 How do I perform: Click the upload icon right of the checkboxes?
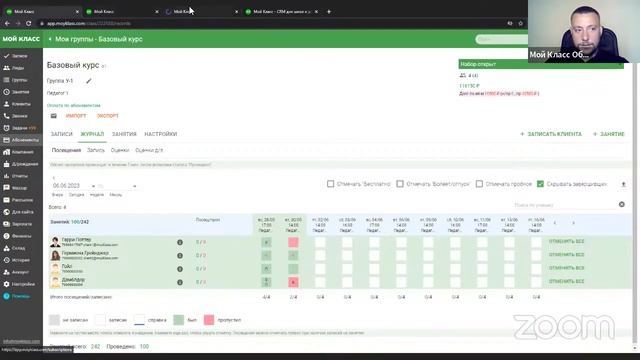(x=623, y=184)
